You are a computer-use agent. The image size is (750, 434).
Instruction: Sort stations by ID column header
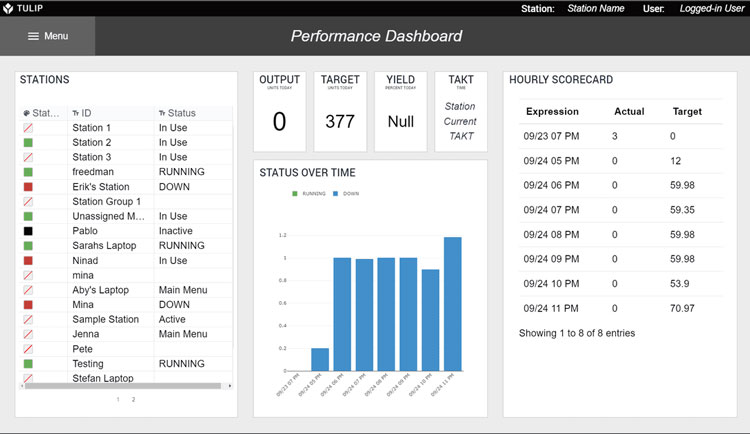coord(110,113)
